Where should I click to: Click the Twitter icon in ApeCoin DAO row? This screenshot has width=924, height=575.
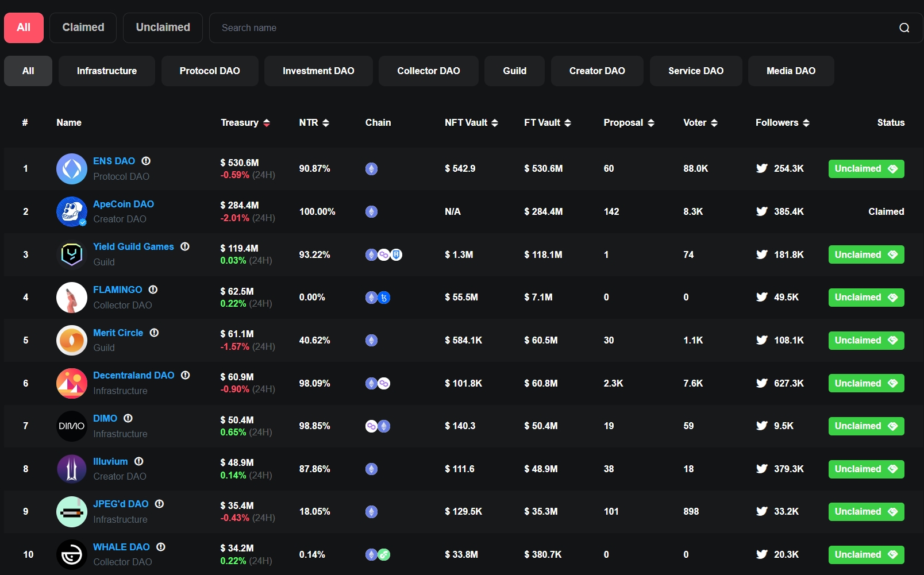(x=762, y=211)
